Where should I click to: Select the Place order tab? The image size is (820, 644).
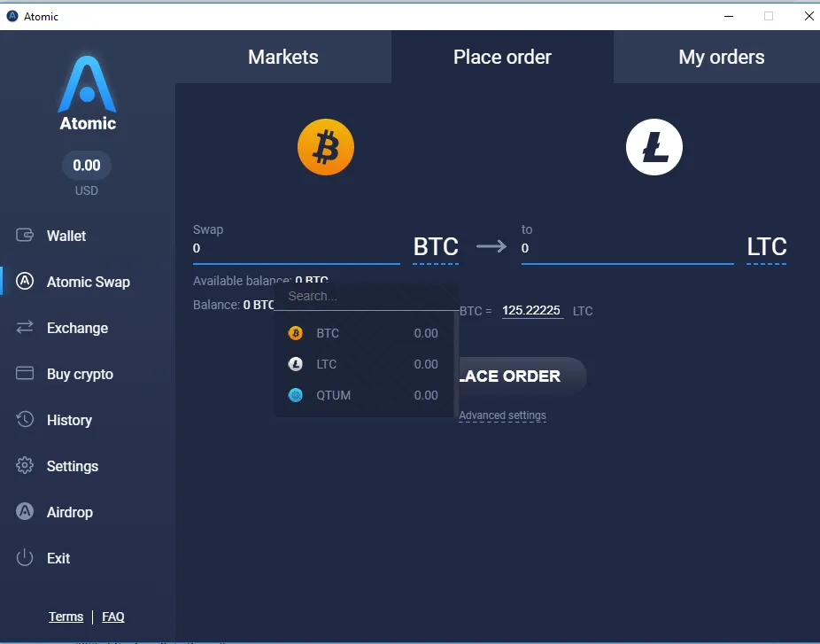pyautogui.click(x=502, y=57)
